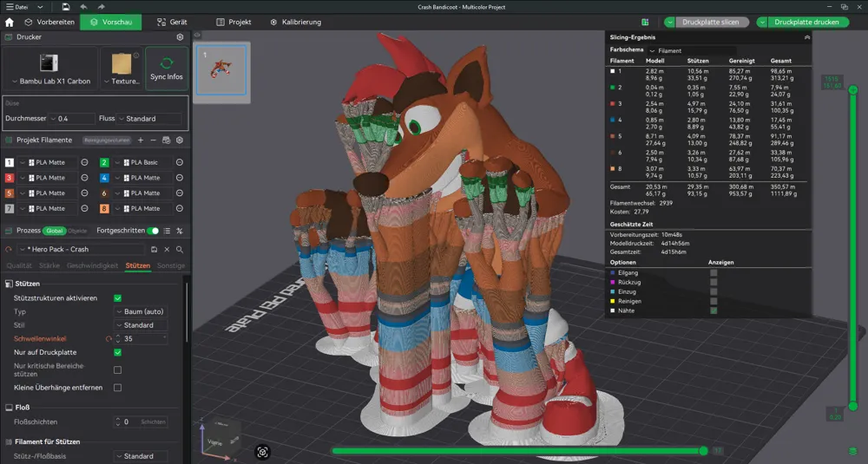
Task: Click the edit icon for filament 2 PLA Basic
Action: (180, 162)
